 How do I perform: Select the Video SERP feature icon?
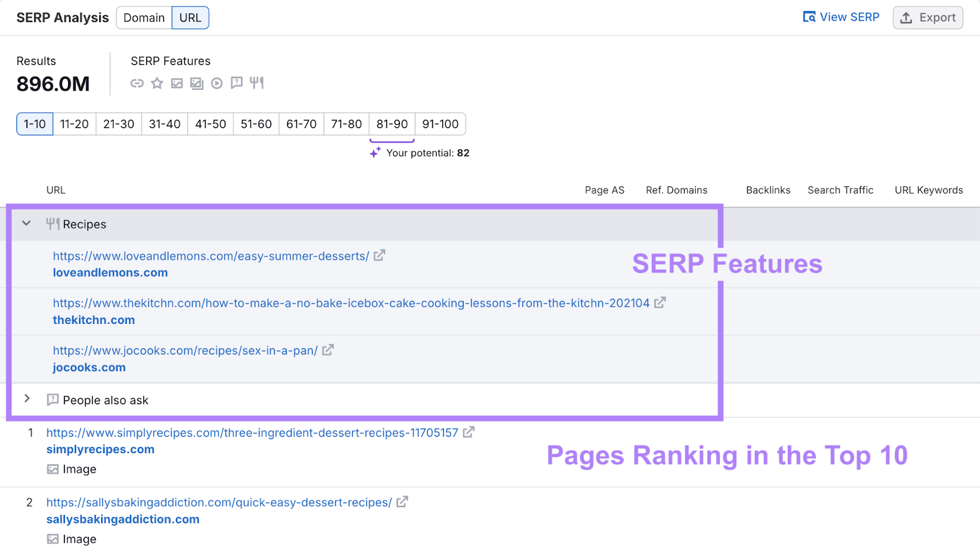216,83
